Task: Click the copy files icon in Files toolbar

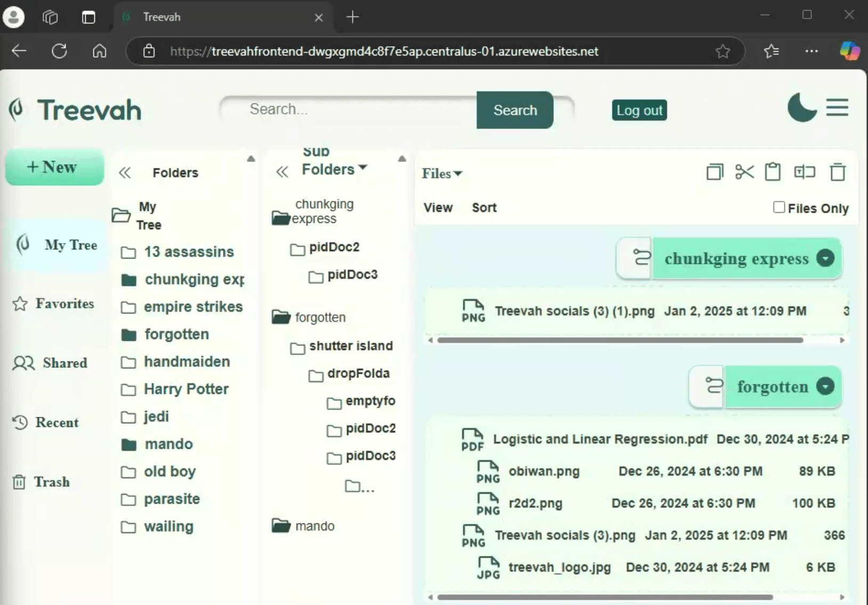Action: tap(714, 172)
